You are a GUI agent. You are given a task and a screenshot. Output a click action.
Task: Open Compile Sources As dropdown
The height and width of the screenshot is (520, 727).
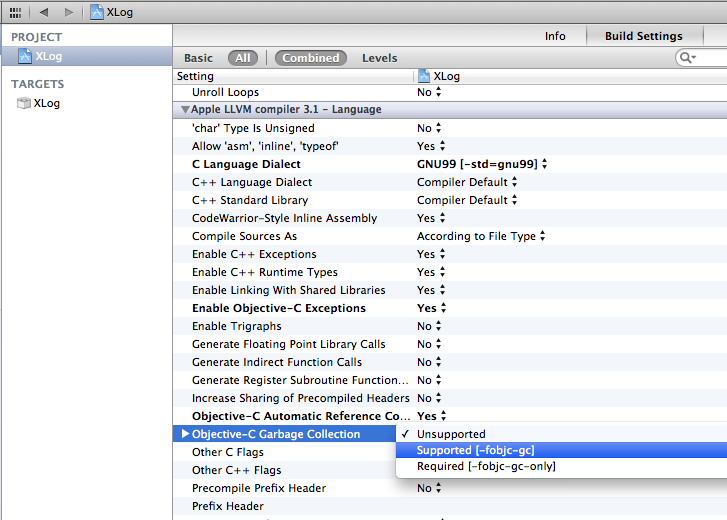481,236
